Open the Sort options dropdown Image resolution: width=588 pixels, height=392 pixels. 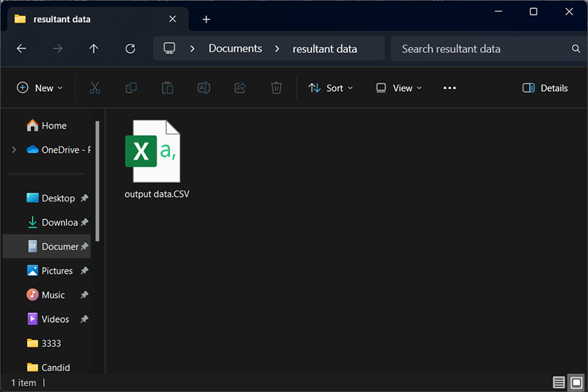point(331,88)
